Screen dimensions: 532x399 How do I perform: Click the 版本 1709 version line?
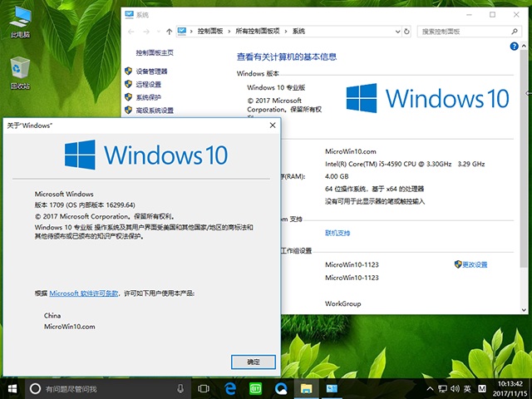[x=85, y=205]
